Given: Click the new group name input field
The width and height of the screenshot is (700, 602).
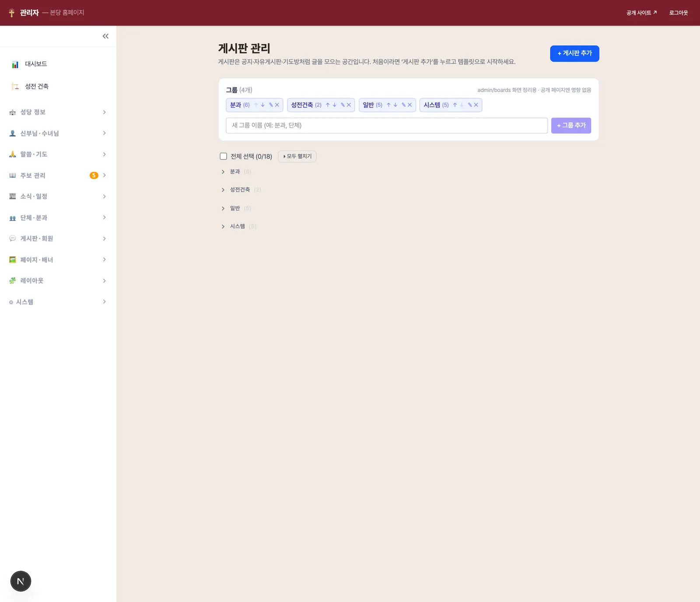Looking at the screenshot, I should [387, 126].
